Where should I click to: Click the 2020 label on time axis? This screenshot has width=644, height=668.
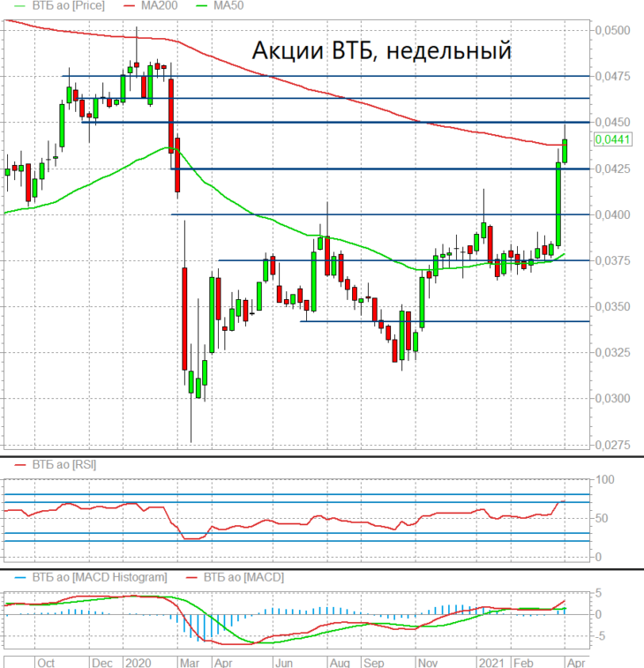139,663
